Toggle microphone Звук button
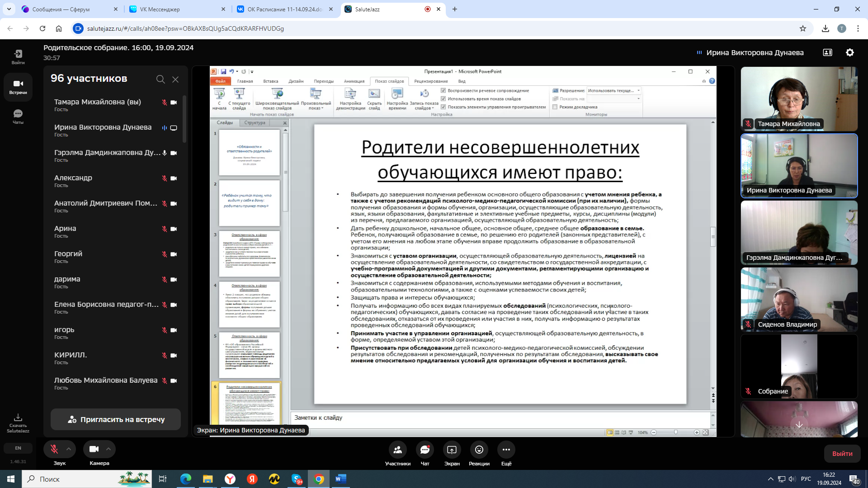 (x=54, y=449)
